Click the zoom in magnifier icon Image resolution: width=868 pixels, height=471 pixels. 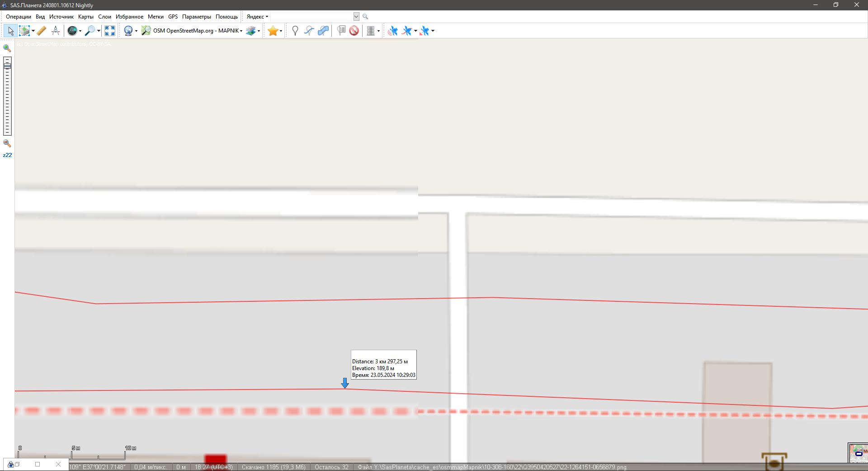tap(7, 48)
